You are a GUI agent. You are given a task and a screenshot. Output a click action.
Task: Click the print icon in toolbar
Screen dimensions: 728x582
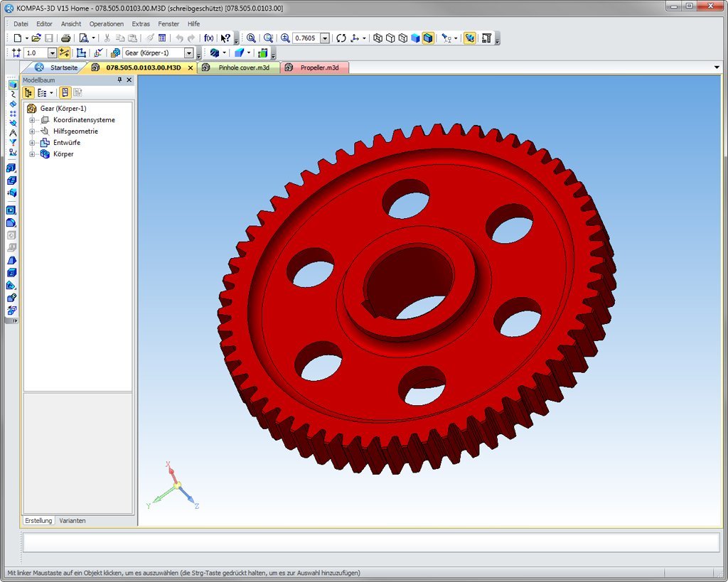pyautogui.click(x=66, y=38)
